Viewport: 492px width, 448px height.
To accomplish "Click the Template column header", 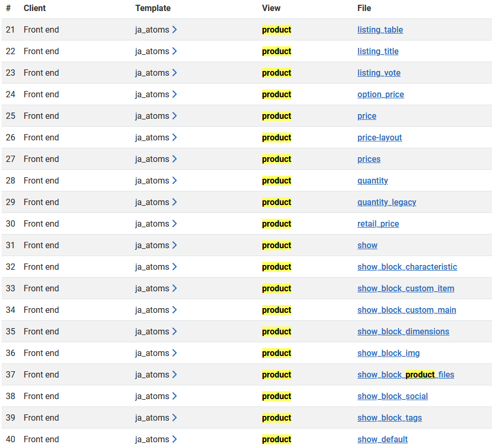I will click(153, 8).
